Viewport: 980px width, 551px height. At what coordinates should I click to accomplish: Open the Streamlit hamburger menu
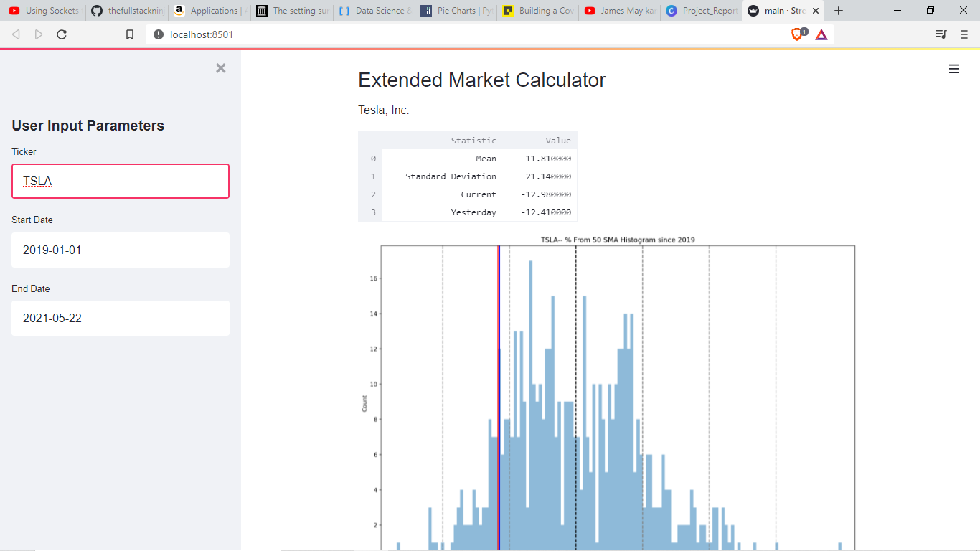coord(954,69)
